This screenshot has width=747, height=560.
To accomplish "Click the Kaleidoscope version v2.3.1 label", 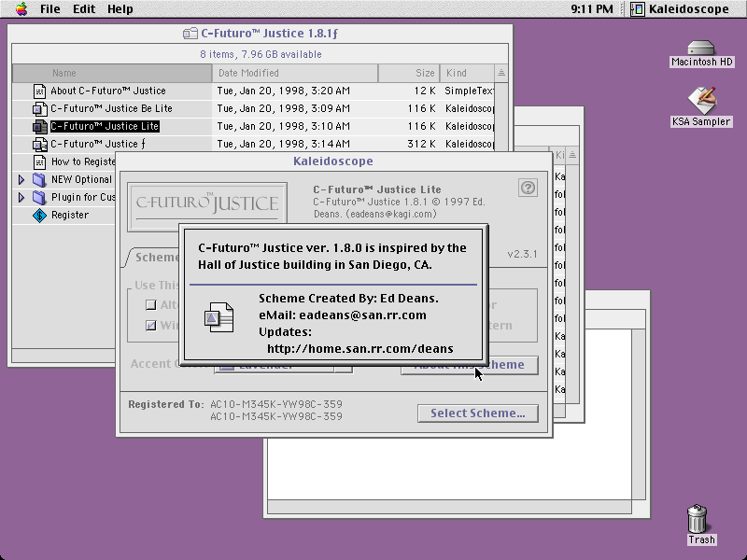I will (x=522, y=254).
